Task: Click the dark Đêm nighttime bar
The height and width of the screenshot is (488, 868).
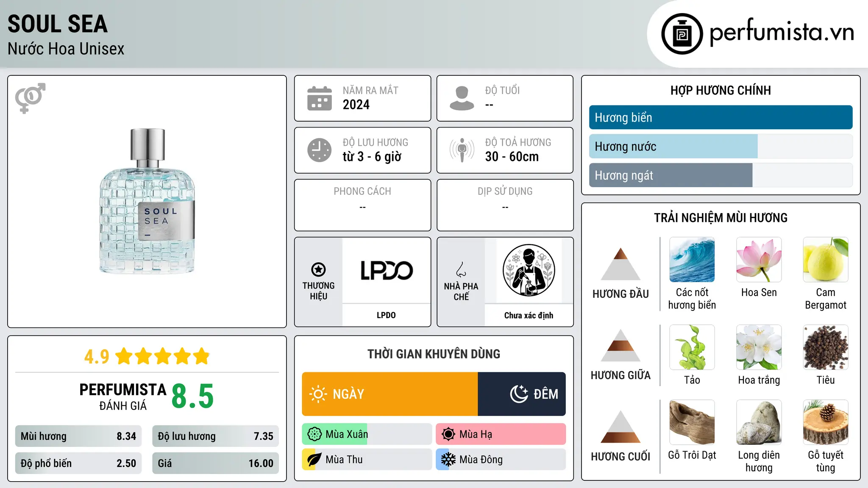Action: [x=522, y=394]
